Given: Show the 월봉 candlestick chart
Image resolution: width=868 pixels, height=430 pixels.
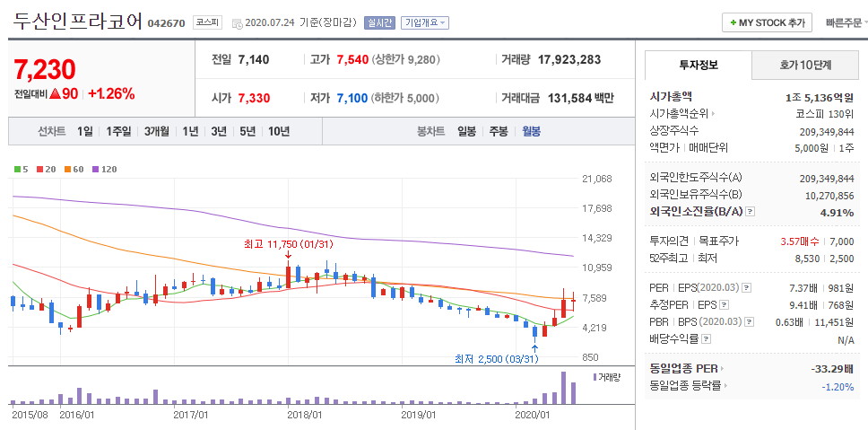Looking at the screenshot, I should (x=532, y=131).
